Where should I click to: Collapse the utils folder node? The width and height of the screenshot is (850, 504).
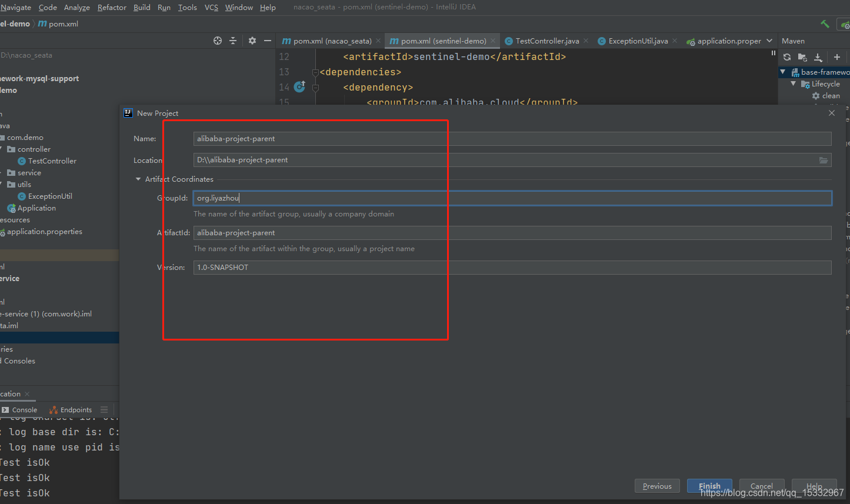tap(1, 185)
